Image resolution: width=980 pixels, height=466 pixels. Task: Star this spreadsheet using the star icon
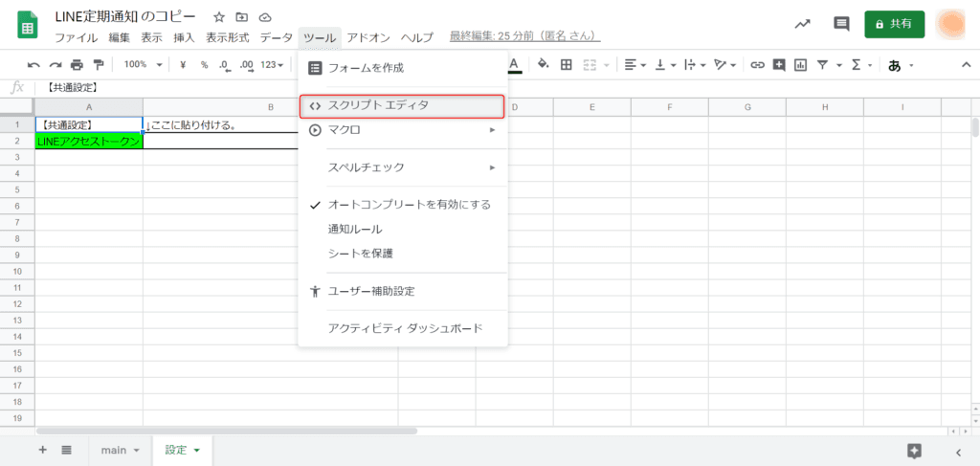point(219,17)
